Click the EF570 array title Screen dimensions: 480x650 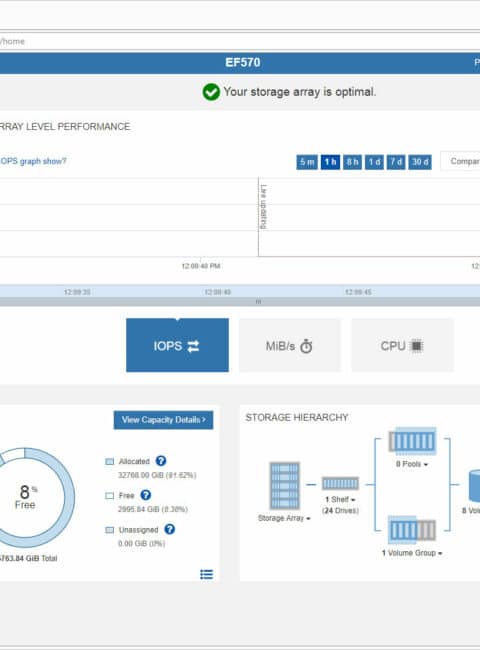[x=242, y=63]
